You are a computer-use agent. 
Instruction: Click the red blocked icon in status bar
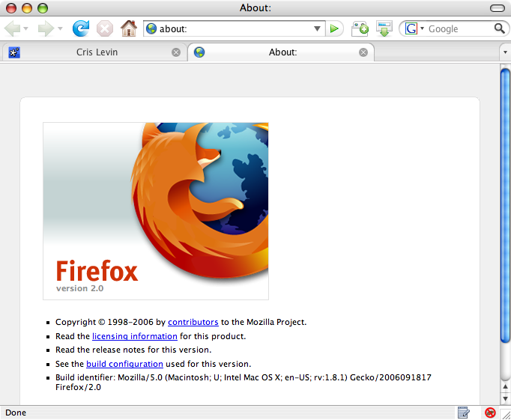[x=490, y=413]
